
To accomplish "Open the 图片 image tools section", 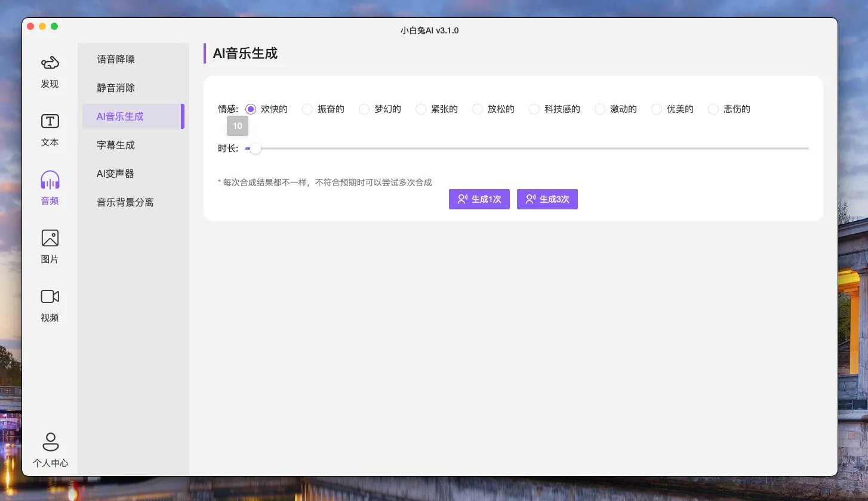I will pyautogui.click(x=50, y=247).
